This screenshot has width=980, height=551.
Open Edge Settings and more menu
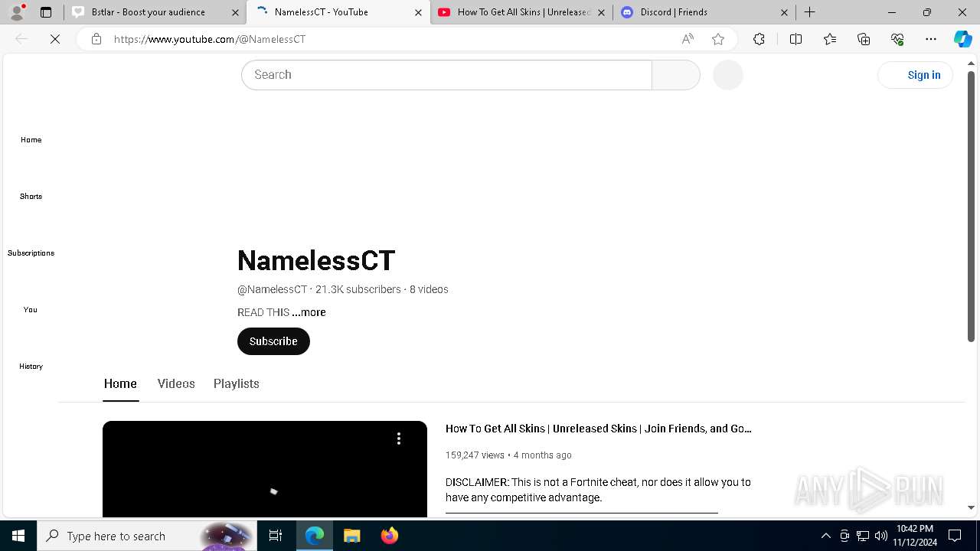coord(931,39)
